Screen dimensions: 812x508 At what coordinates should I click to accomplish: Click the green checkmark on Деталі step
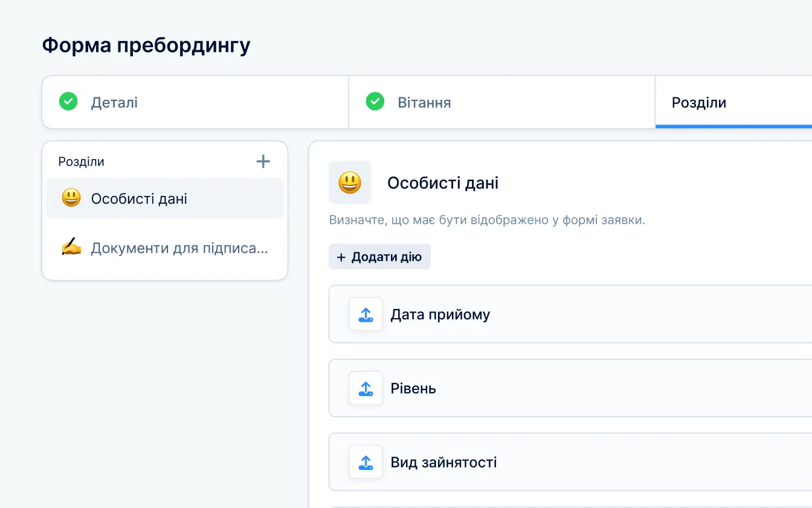68,102
